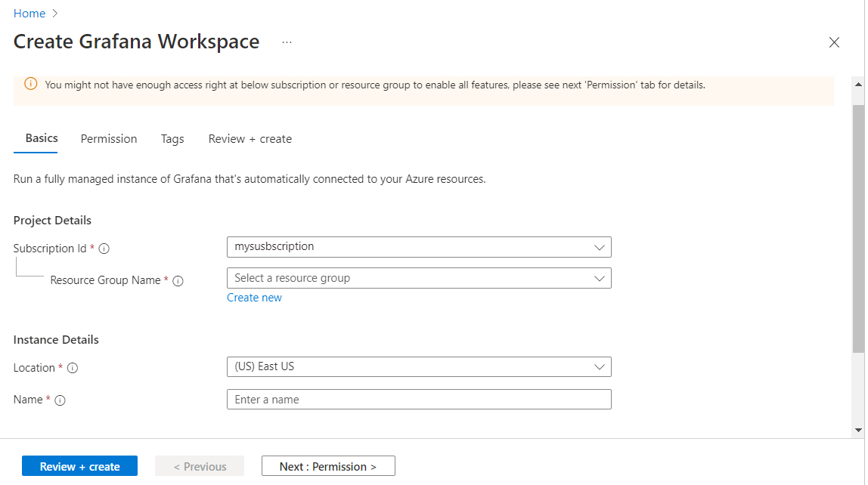The height and width of the screenshot is (485, 868).
Task: Switch to the Permission tab
Action: tap(108, 138)
